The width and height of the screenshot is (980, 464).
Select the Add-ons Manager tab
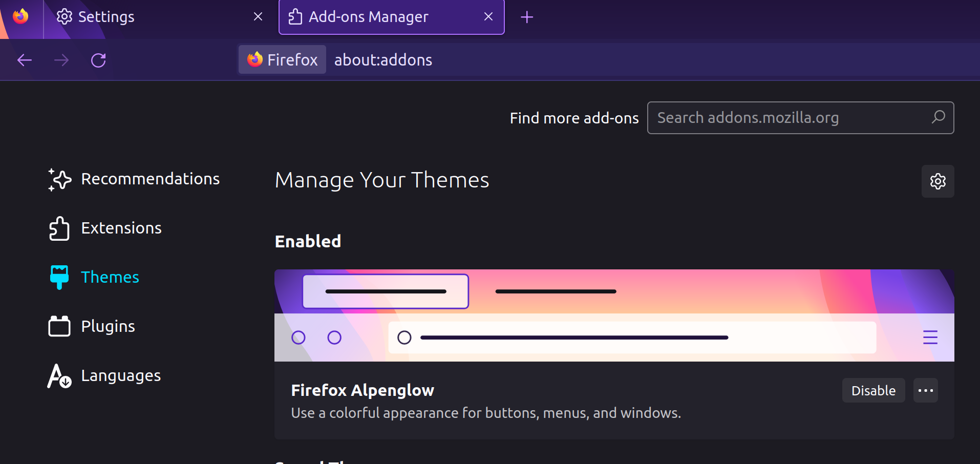coord(392,17)
